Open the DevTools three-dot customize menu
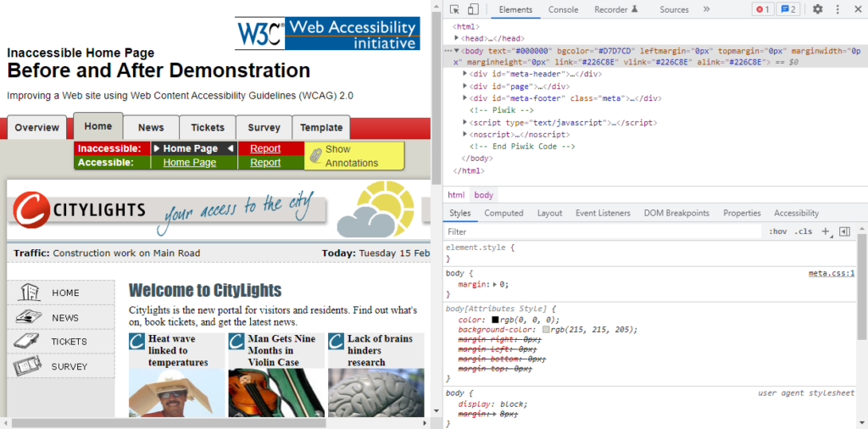 coord(837,9)
